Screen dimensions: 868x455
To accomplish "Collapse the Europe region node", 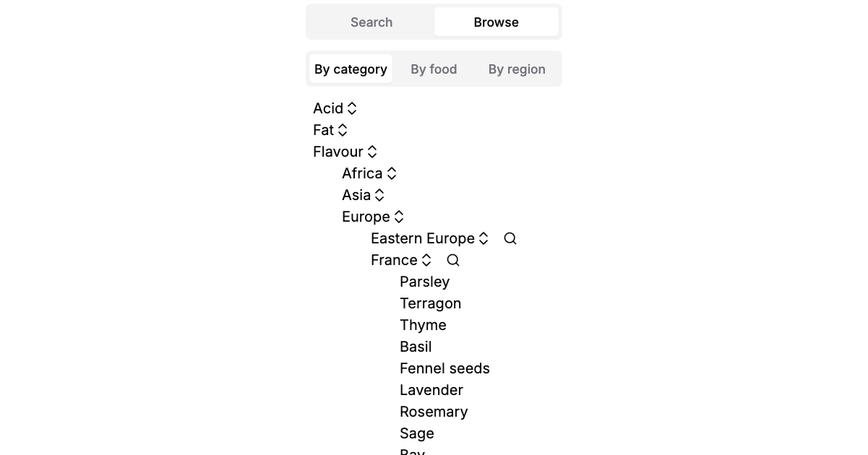I will click(x=398, y=217).
